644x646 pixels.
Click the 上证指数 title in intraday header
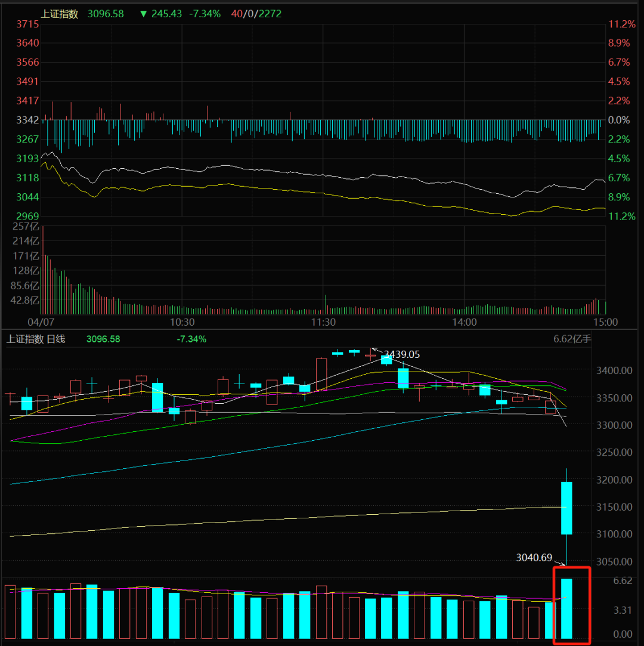[59, 14]
